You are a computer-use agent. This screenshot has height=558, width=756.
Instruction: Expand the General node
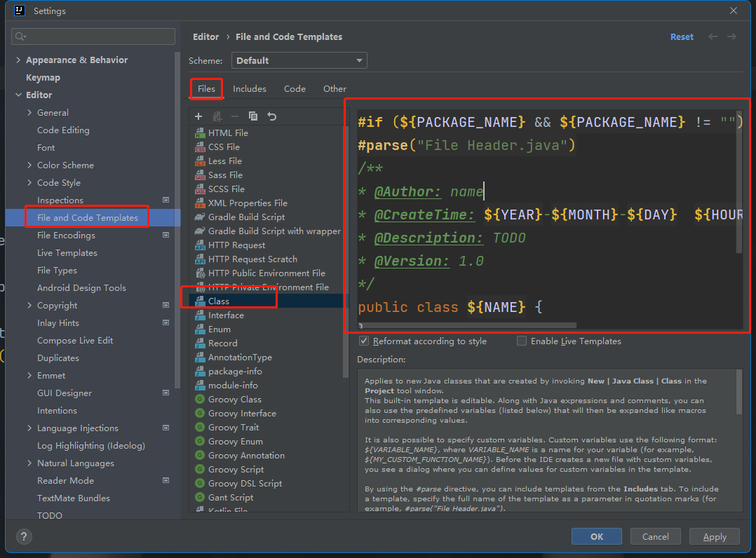click(x=29, y=112)
